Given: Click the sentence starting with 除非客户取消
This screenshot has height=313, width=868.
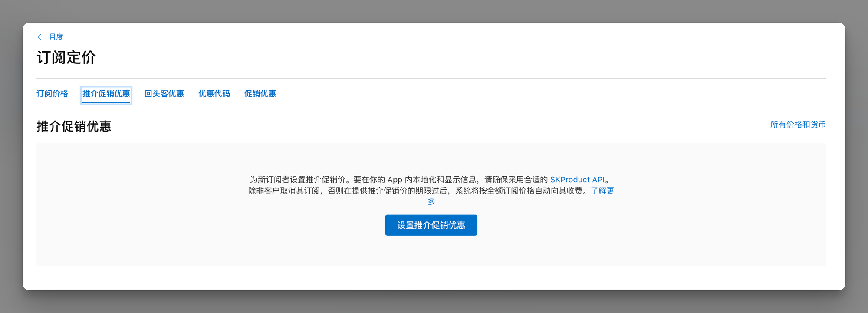Looking at the screenshot, I should click(391, 191).
